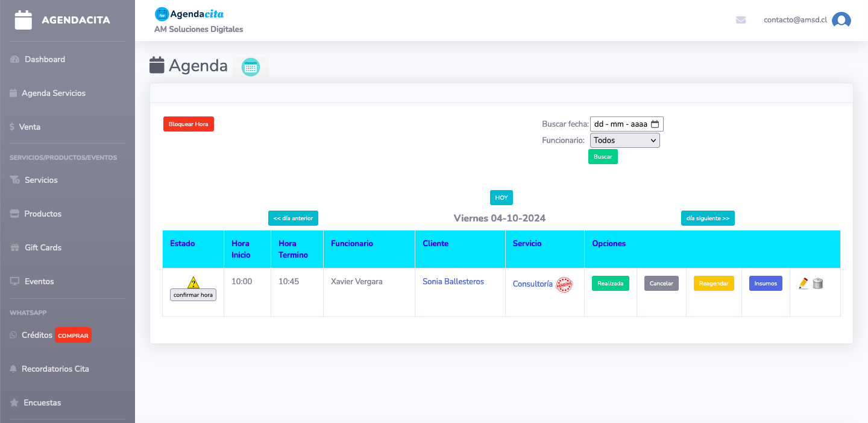Image resolution: width=868 pixels, height=423 pixels.
Task: Click the yellow Reagendar button
Action: (x=714, y=284)
